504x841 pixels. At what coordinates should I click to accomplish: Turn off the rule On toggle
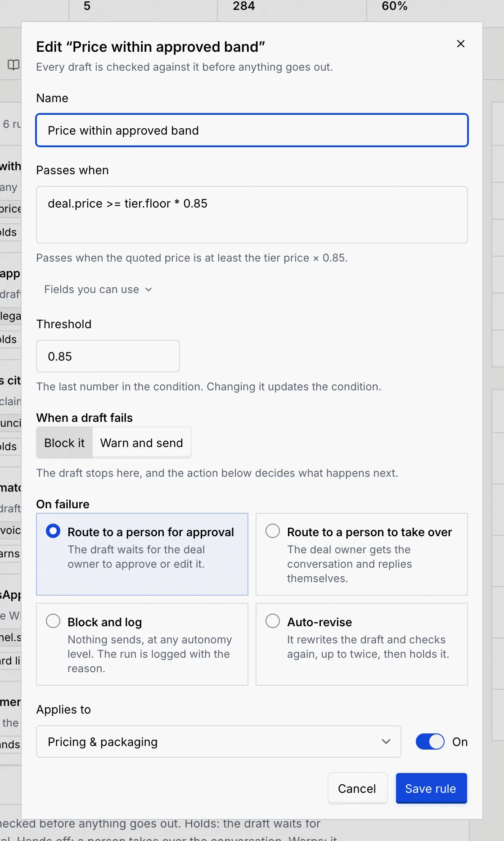(430, 742)
